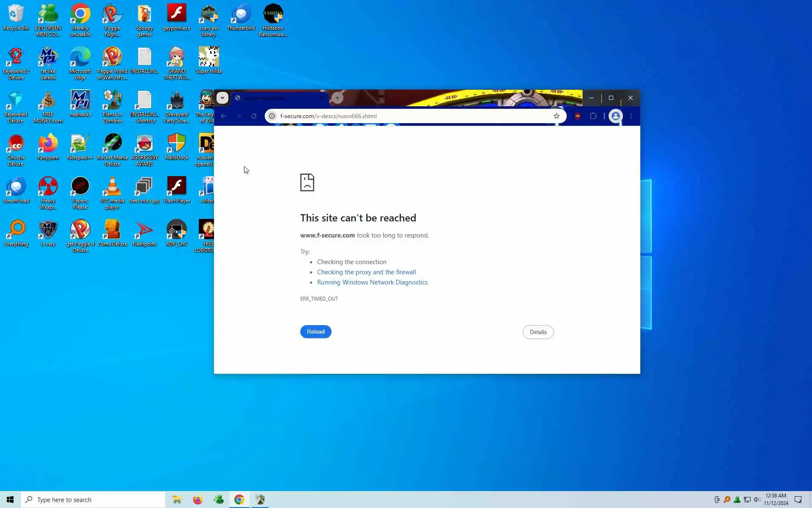Open Chrome profile avatar icon
812x508 pixels.
pos(615,116)
